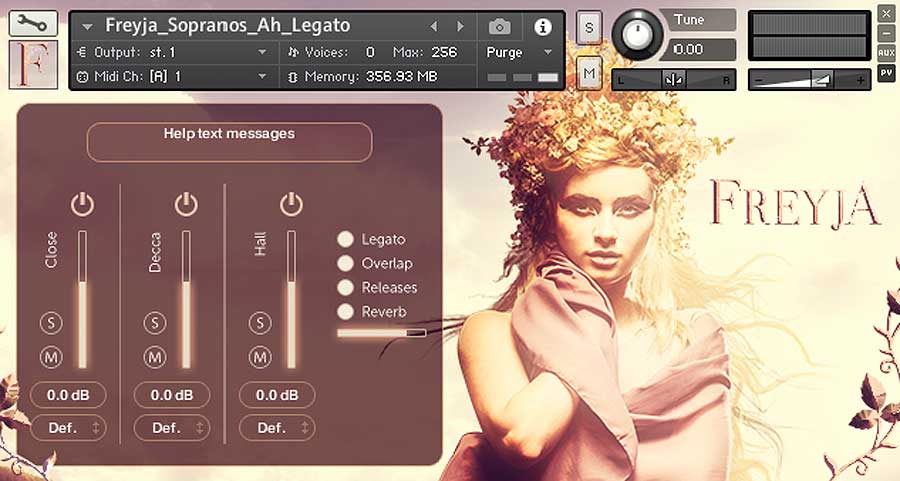Click Hall mic 0.0 dB value
The width and height of the screenshot is (900, 481).
click(x=277, y=395)
